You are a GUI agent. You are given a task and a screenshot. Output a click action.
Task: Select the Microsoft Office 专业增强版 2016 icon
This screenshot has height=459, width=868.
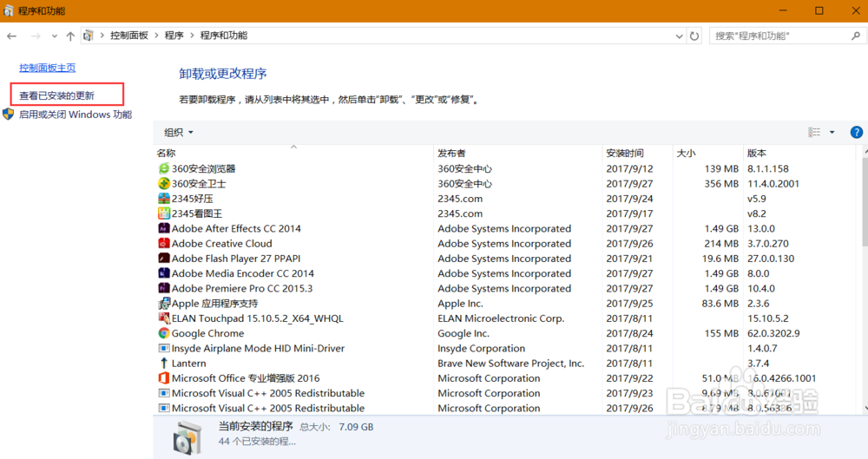tap(164, 377)
